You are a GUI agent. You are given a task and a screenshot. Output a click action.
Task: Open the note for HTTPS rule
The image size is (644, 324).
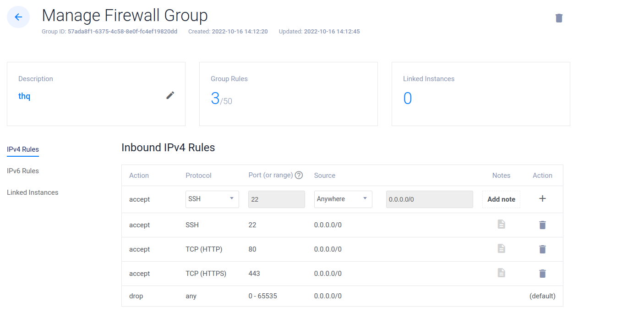(x=502, y=273)
